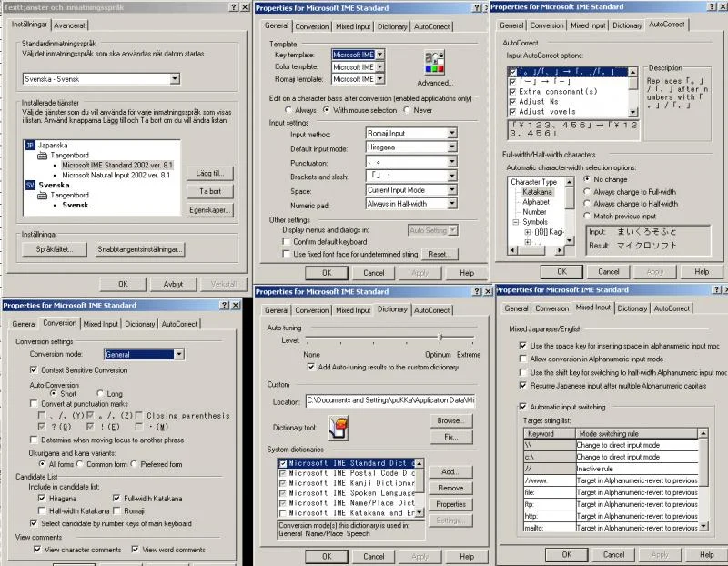
Task: Toggle Automatic input switching checkbox
Action: [x=522, y=407]
